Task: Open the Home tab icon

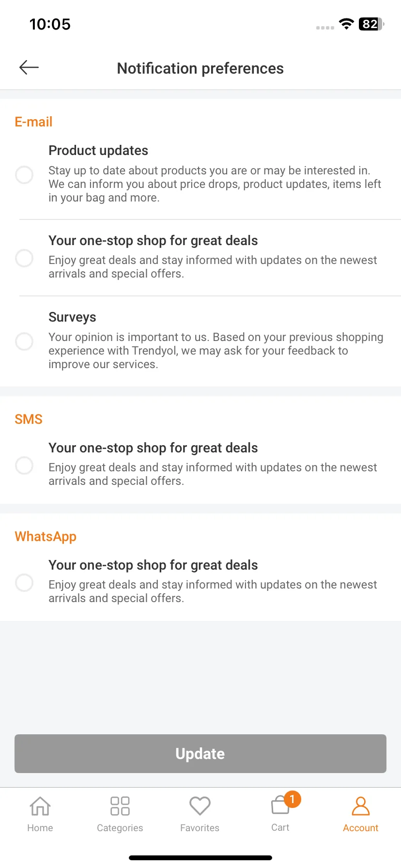Action: 40,806
